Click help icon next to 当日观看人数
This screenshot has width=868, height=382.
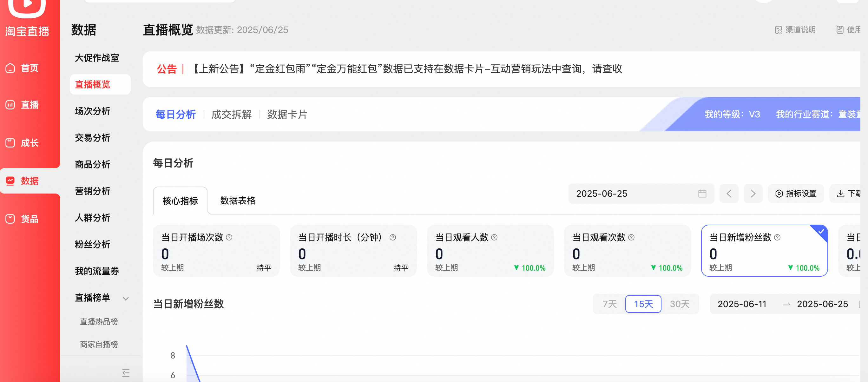click(494, 238)
